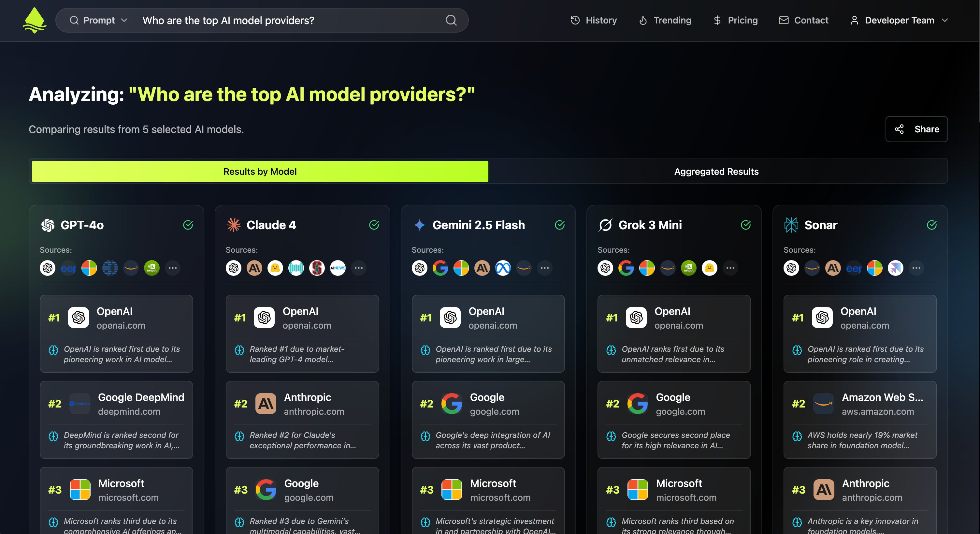Open the History page

pyautogui.click(x=594, y=20)
